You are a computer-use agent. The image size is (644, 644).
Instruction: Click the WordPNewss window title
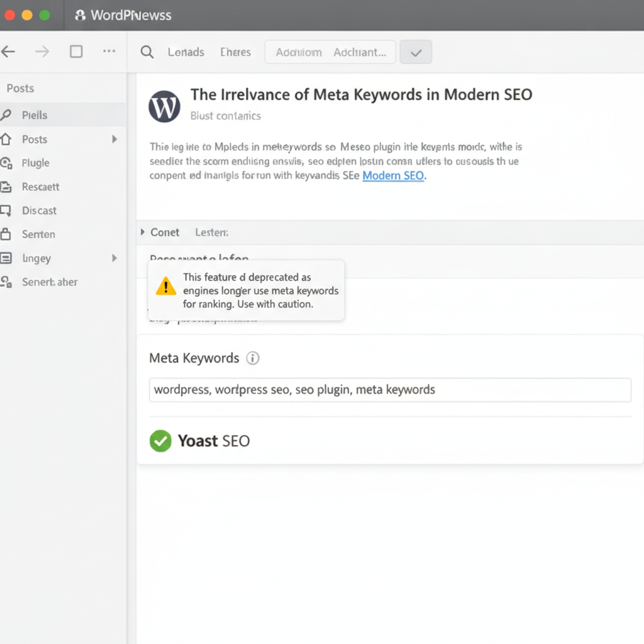click(x=131, y=15)
